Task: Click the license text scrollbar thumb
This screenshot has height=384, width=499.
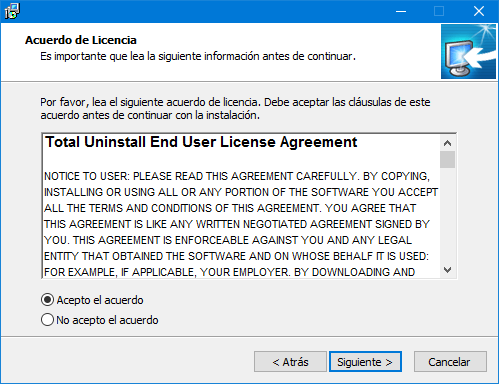Action: click(x=447, y=160)
